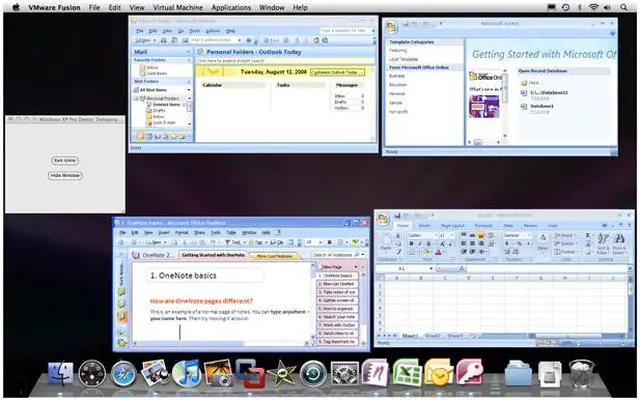The image size is (640, 401).
Task: Click Italic in Excel Font group
Action: point(420,244)
